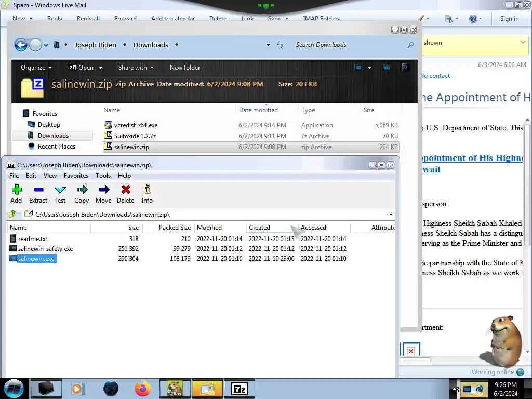The width and height of the screenshot is (532, 399).
Task: Open the Share with dropdown
Action: click(x=136, y=68)
